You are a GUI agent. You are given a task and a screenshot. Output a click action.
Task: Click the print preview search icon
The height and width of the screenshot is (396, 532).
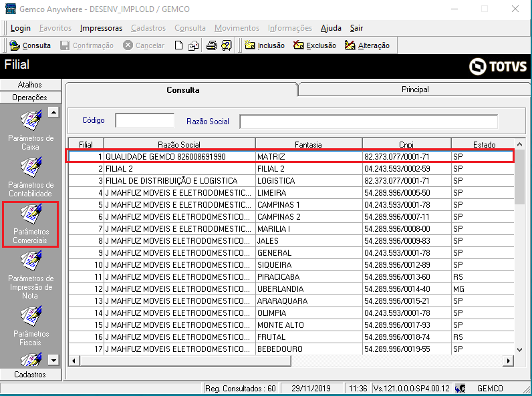[227, 45]
